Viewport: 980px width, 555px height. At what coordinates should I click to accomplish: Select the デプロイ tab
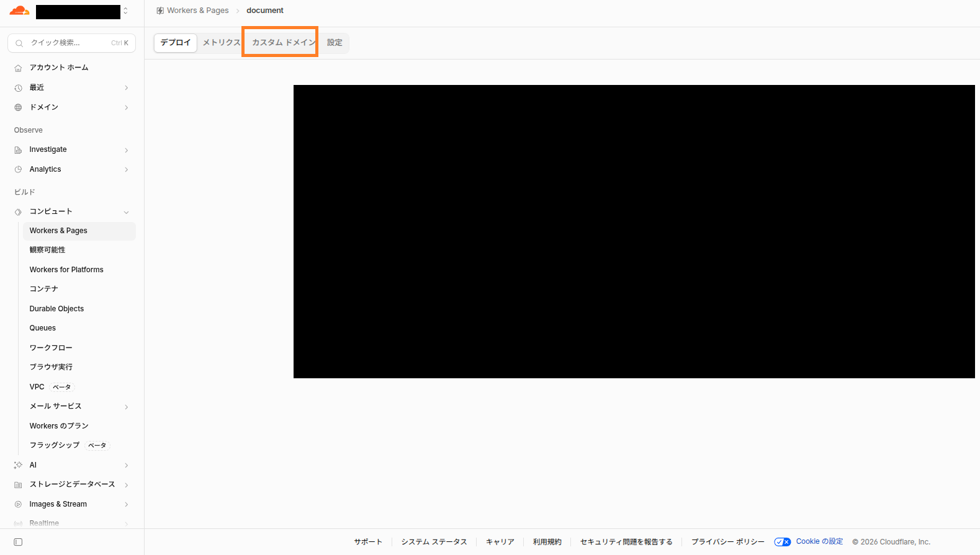click(x=176, y=43)
